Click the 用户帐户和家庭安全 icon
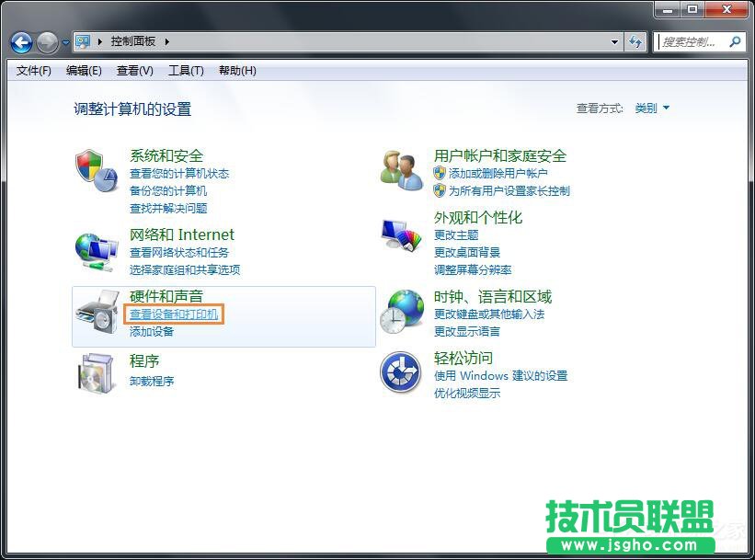This screenshot has height=560, width=755. [x=402, y=171]
